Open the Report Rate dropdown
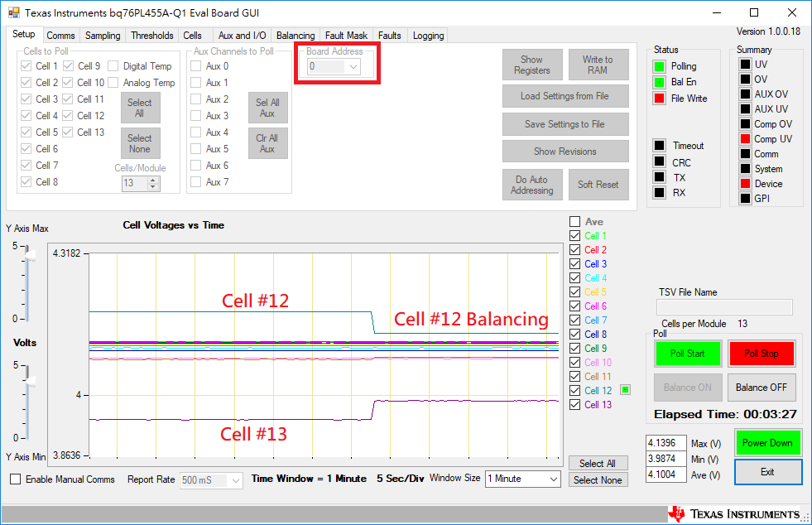812x525 pixels. [236, 480]
